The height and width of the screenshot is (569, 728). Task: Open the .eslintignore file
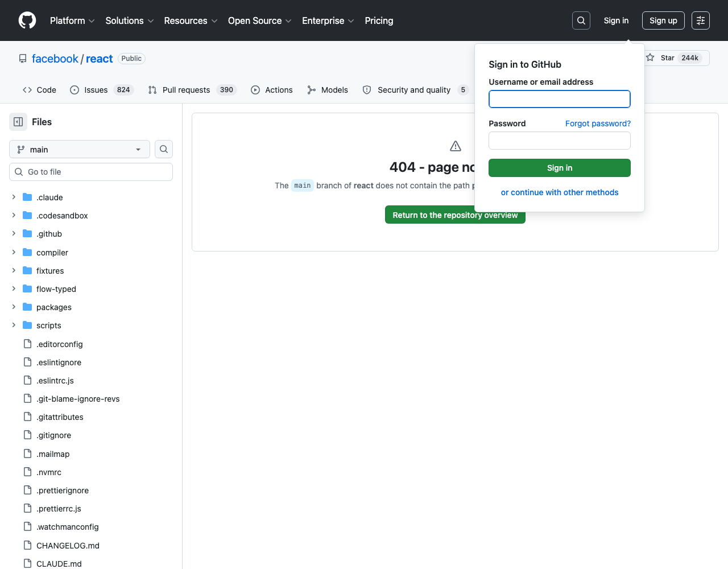coord(59,362)
